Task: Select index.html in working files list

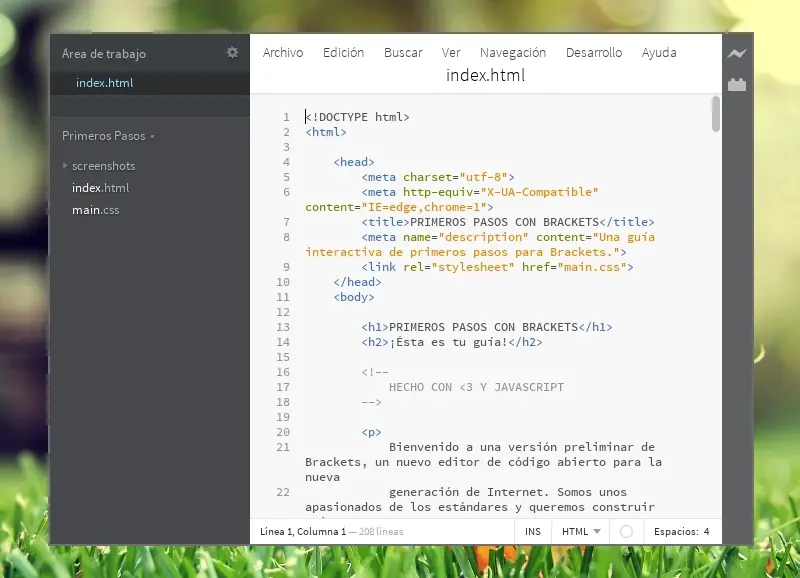Action: click(149, 83)
